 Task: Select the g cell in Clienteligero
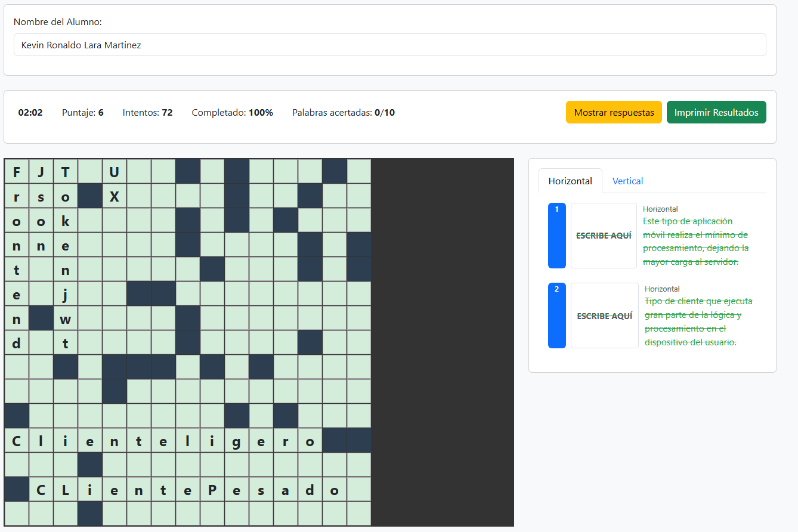pos(237,440)
